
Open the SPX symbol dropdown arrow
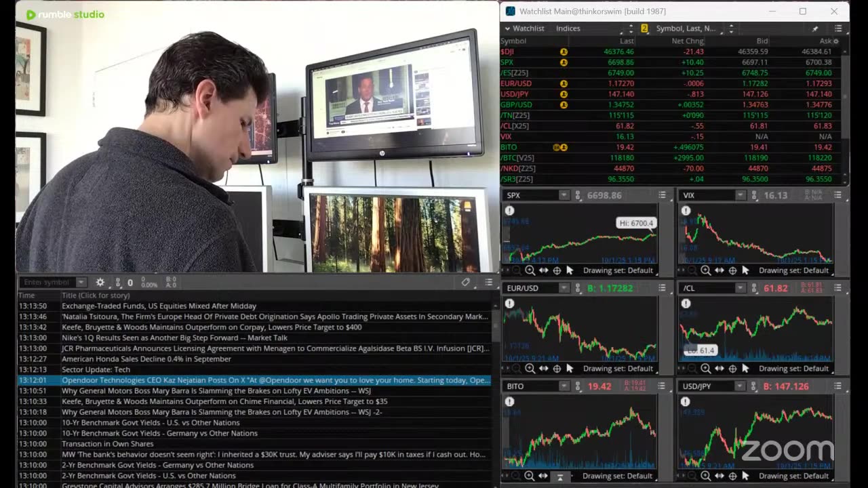point(564,195)
